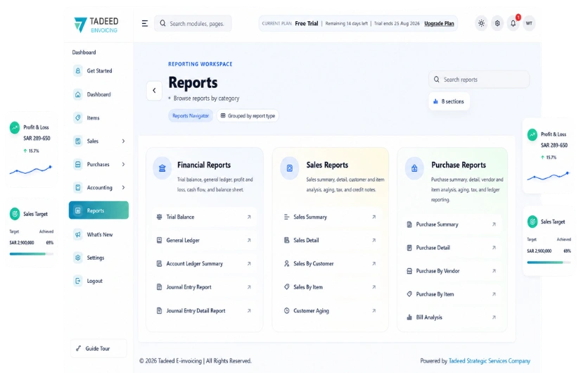Open Purchase Summary arrow icon
The image size is (588, 373).
tap(494, 225)
